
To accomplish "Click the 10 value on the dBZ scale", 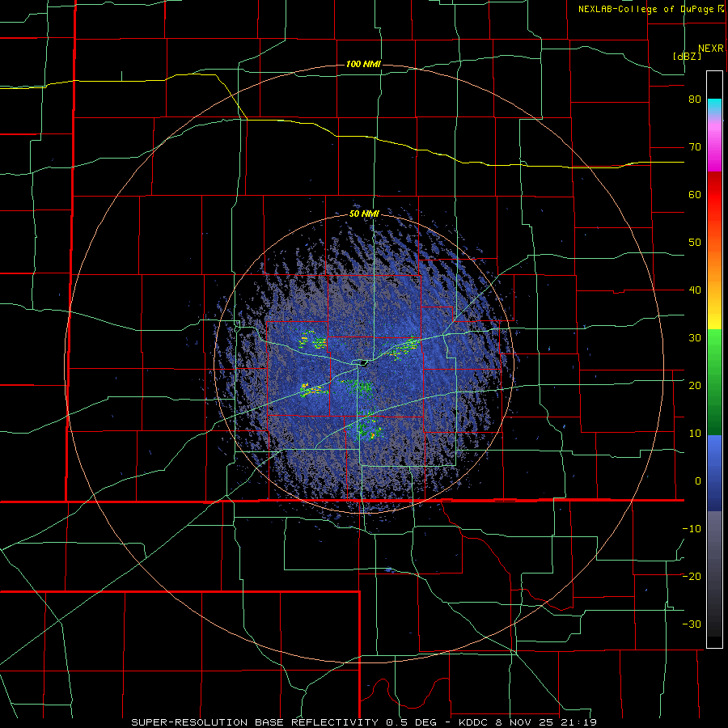I will click(695, 434).
